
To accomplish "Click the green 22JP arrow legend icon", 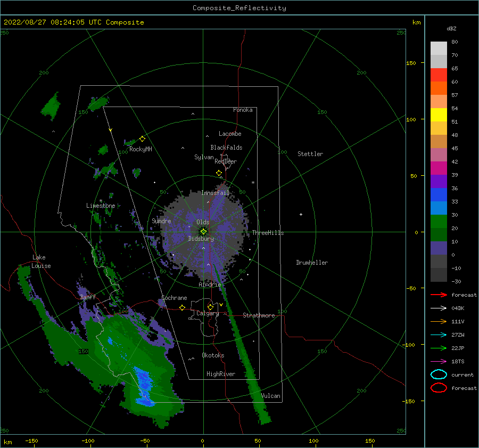I will [x=439, y=348].
